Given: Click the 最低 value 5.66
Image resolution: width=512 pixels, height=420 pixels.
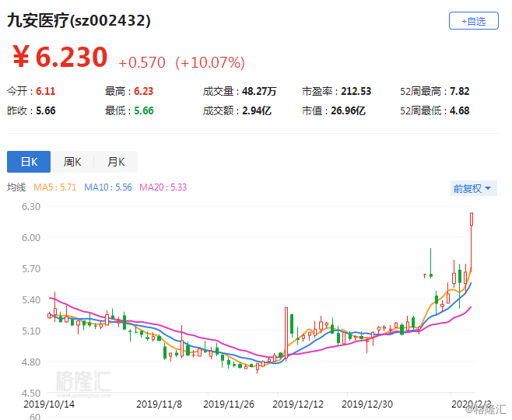Looking at the screenshot, I should (143, 110).
